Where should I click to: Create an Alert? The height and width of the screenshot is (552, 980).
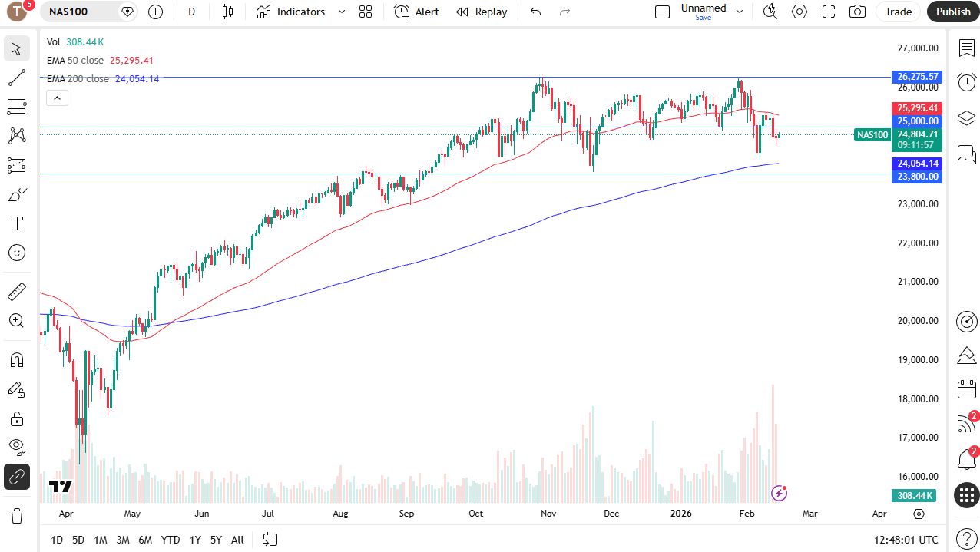(416, 12)
